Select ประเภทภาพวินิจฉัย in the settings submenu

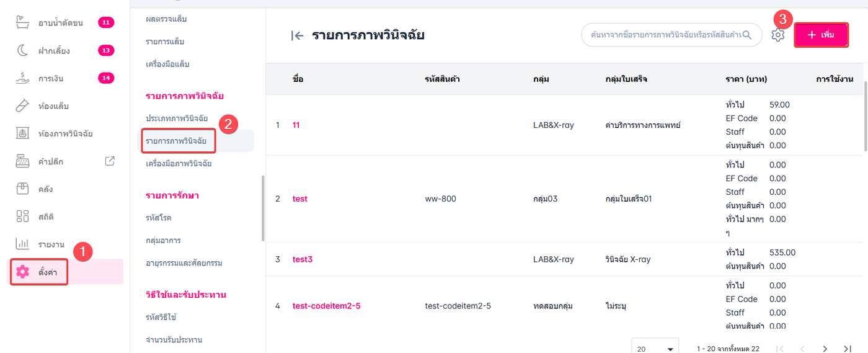tap(177, 118)
